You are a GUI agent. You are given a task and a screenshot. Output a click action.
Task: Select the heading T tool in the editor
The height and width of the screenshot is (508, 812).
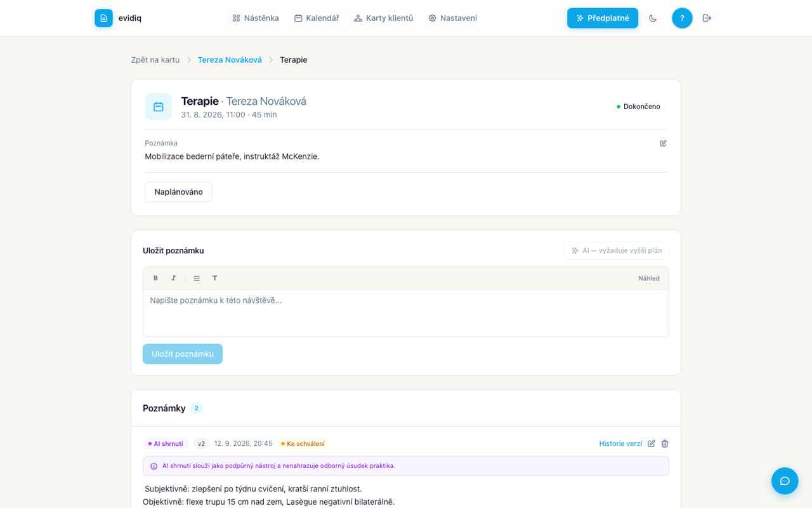pyautogui.click(x=214, y=278)
